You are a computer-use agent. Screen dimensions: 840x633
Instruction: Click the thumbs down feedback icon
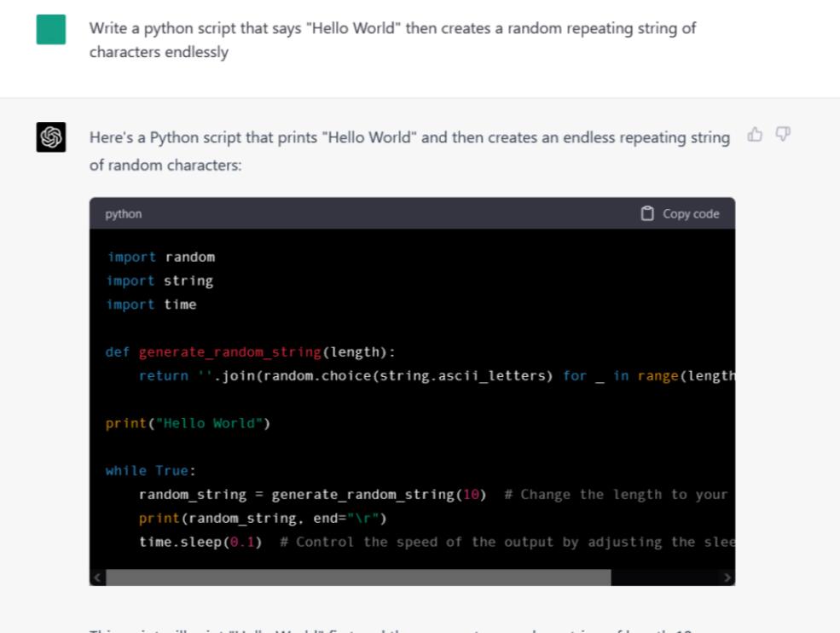[783, 134]
